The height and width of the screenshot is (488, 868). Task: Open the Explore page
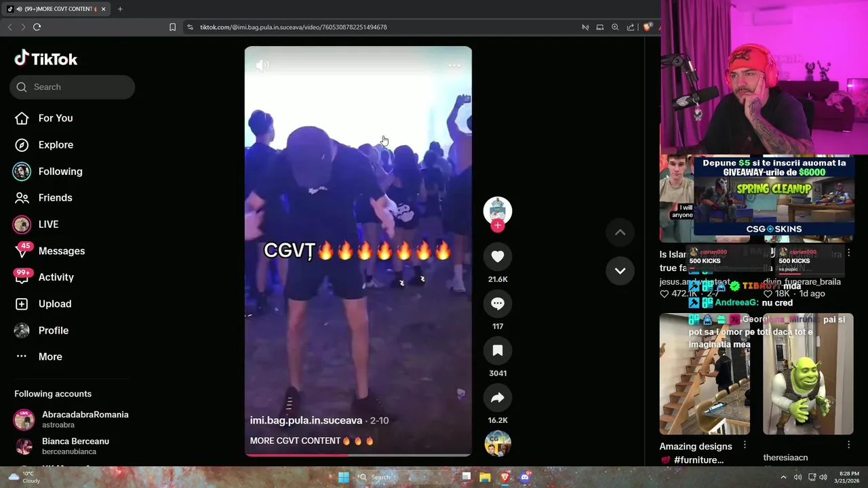tap(43, 144)
